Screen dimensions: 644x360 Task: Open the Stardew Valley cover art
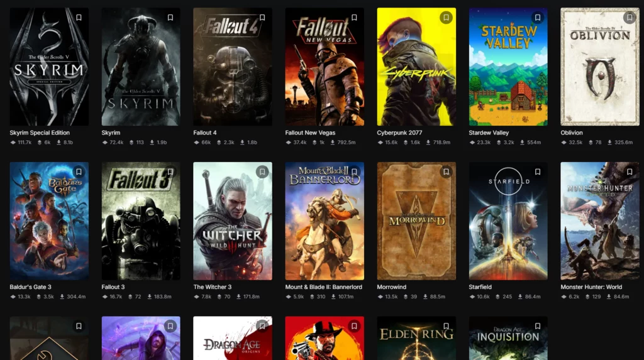click(x=508, y=67)
